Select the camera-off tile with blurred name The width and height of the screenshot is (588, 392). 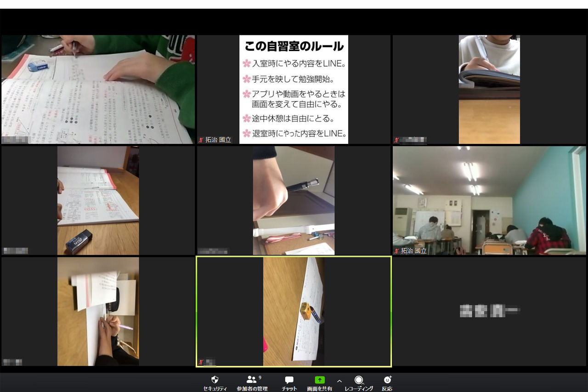tap(489, 312)
